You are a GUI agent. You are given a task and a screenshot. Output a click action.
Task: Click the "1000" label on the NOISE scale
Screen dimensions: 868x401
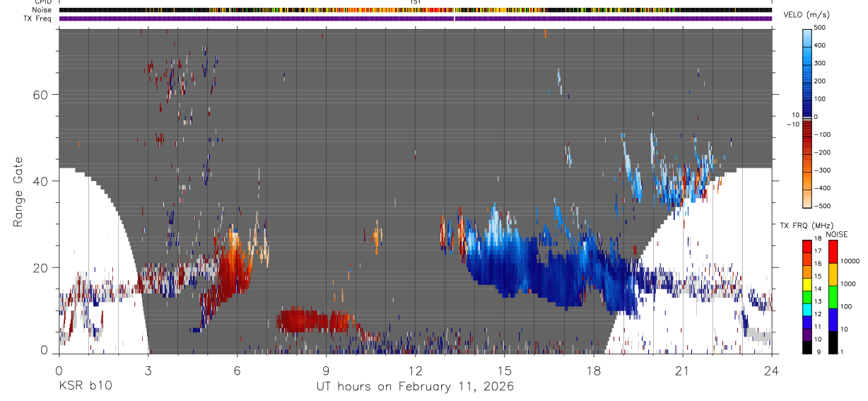[848, 284]
